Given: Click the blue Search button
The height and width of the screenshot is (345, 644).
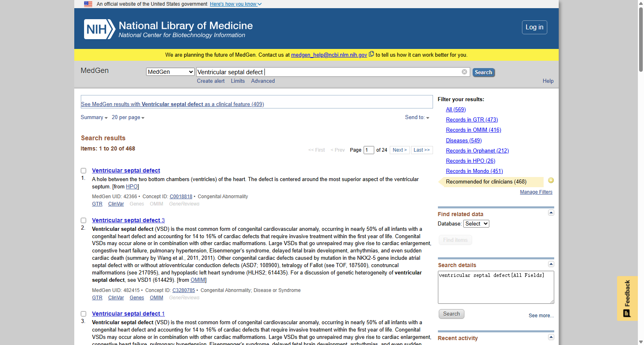Looking at the screenshot, I should tap(484, 73).
